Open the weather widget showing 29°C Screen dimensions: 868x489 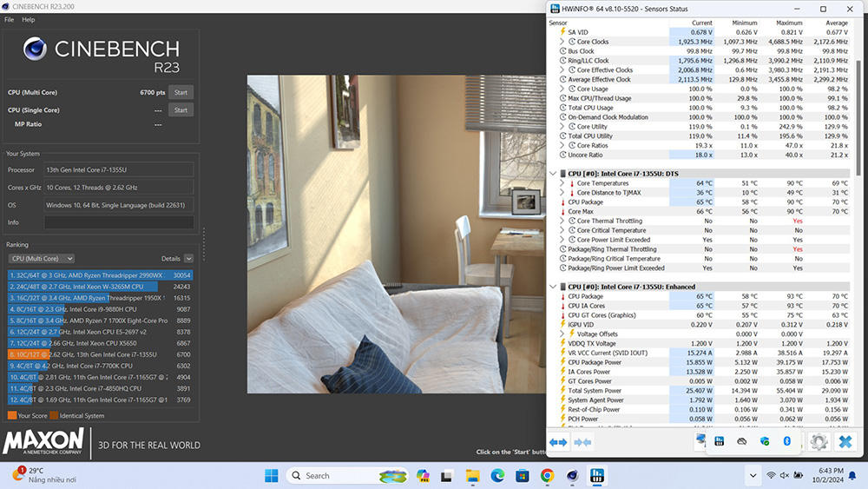coord(43,474)
